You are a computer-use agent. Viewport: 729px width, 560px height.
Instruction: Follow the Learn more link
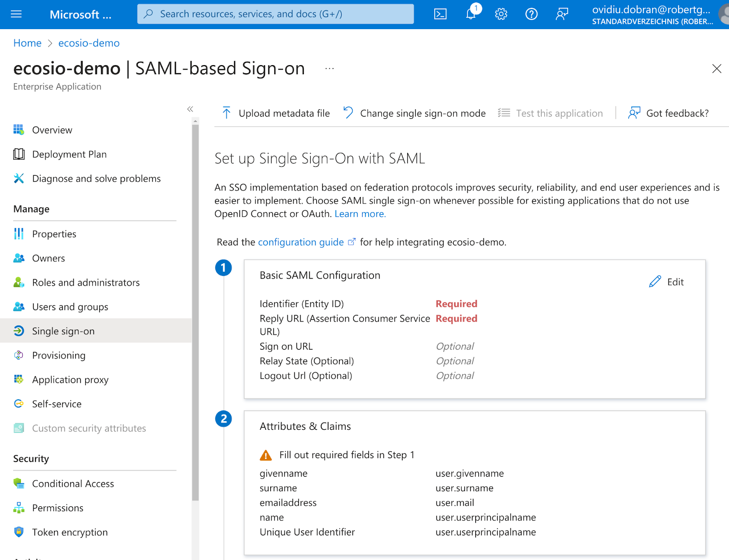pos(360,214)
